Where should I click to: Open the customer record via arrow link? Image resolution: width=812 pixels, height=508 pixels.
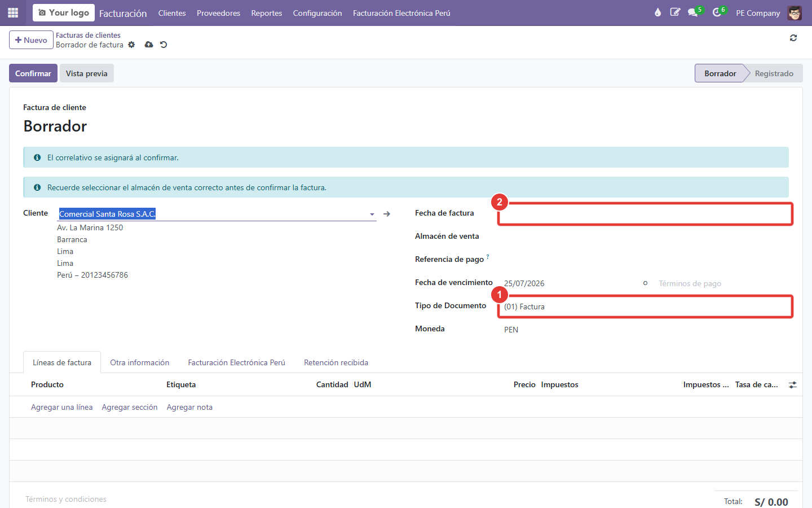click(x=387, y=214)
